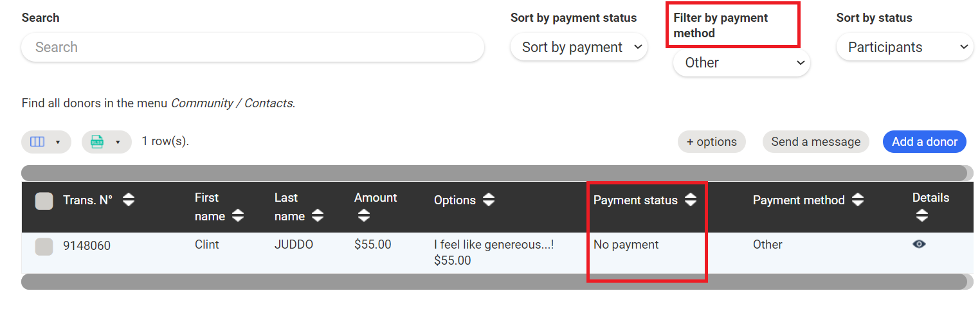Sort by Amount arrows icon
This screenshot has width=980, height=309.
click(364, 216)
